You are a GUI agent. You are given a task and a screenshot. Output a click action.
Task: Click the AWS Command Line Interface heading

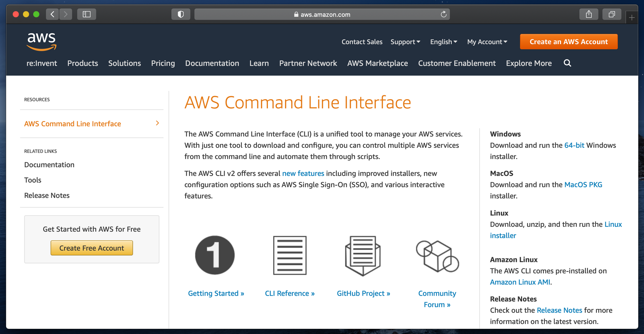click(298, 103)
